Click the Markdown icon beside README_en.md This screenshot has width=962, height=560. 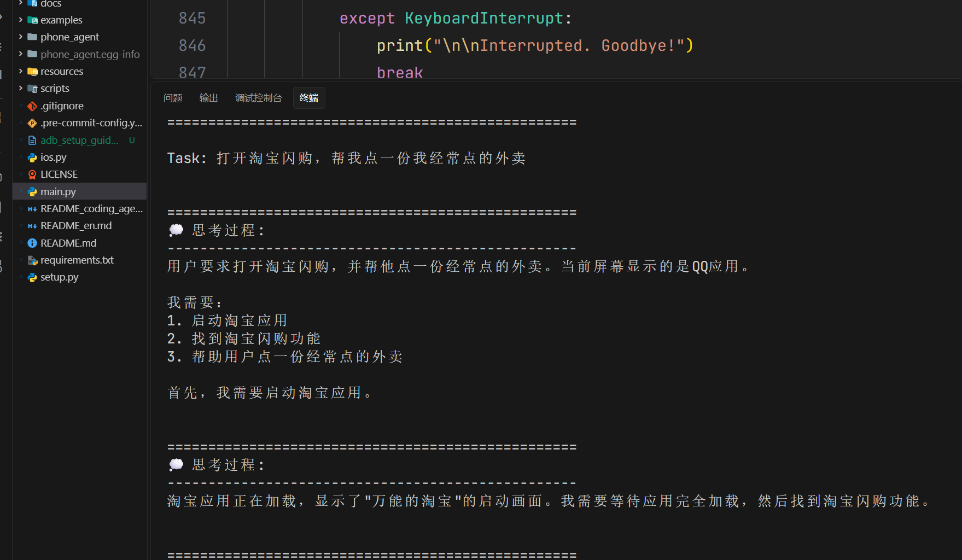tap(32, 226)
